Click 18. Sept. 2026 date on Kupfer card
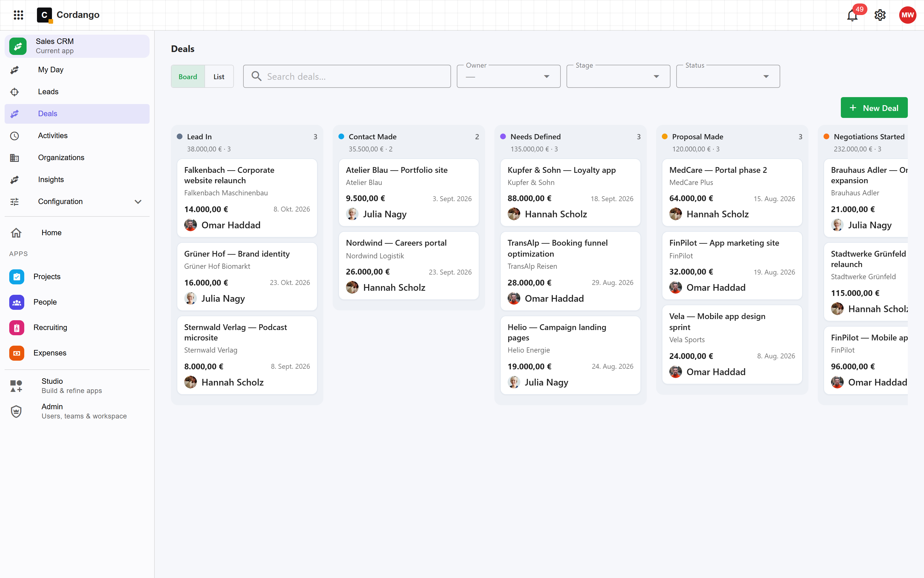Screen dimensions: 924x578 pyautogui.click(x=612, y=199)
